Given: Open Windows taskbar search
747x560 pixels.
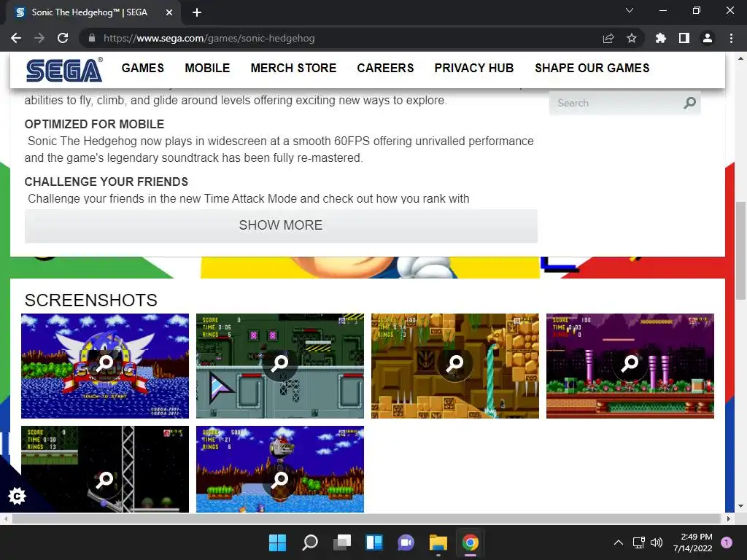Looking at the screenshot, I should coord(309,542).
